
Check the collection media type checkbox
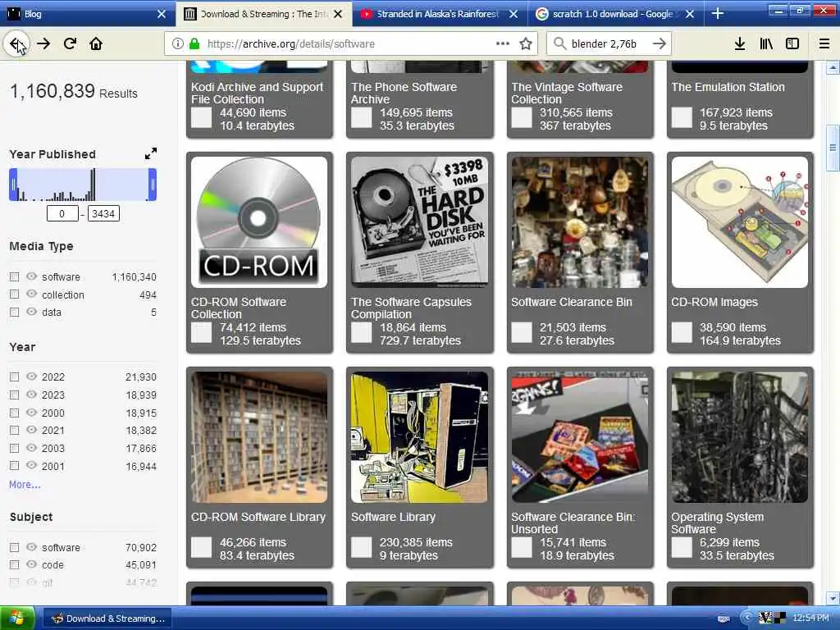(x=15, y=294)
